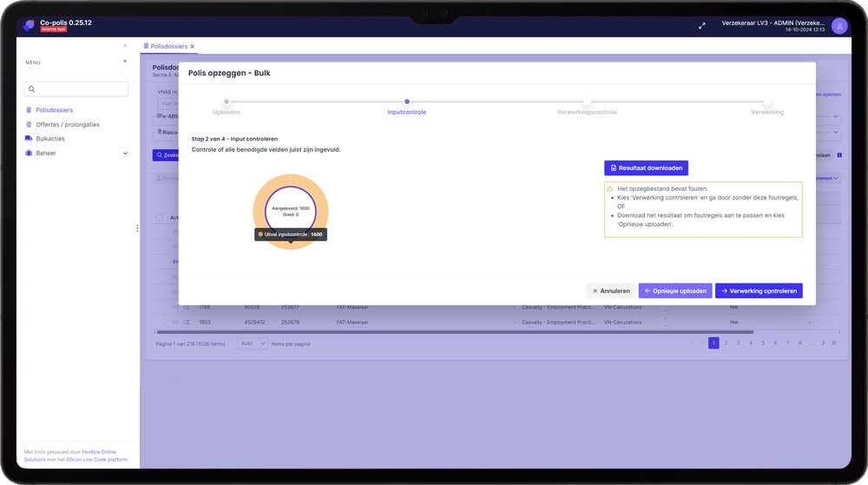
Task: Open the user avatar profile menu
Action: pos(839,25)
